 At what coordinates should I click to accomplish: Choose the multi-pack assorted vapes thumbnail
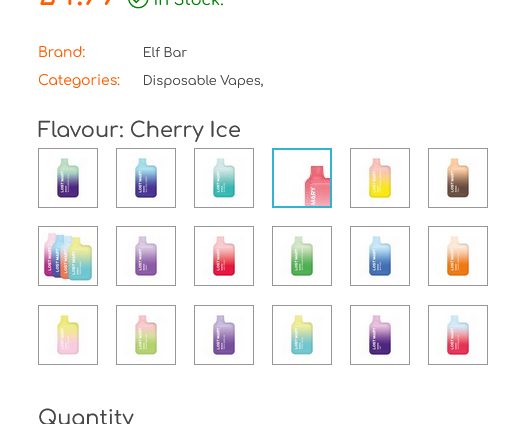coord(68,256)
